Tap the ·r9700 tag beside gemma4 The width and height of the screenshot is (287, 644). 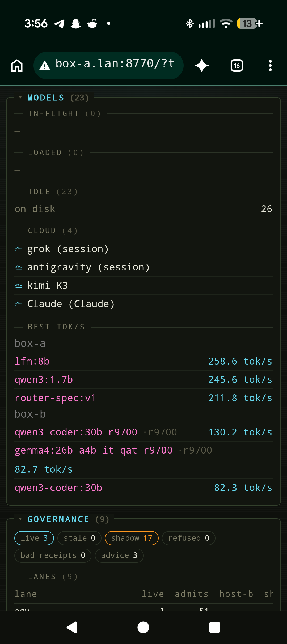(195, 450)
